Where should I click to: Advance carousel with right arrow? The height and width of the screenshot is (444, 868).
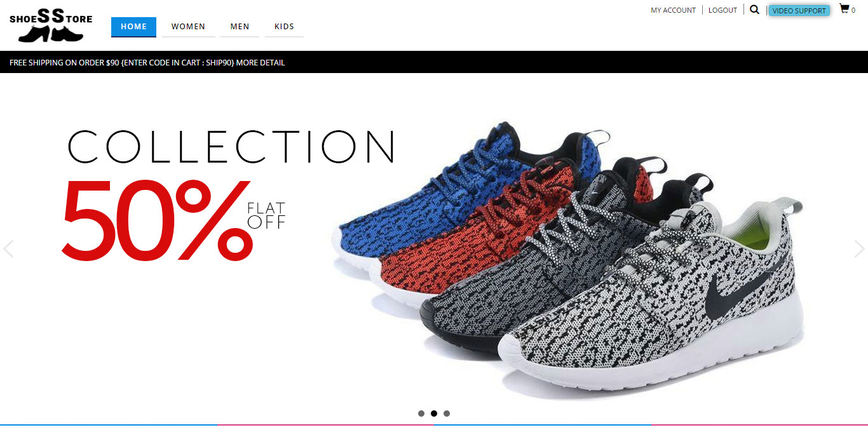(859, 248)
